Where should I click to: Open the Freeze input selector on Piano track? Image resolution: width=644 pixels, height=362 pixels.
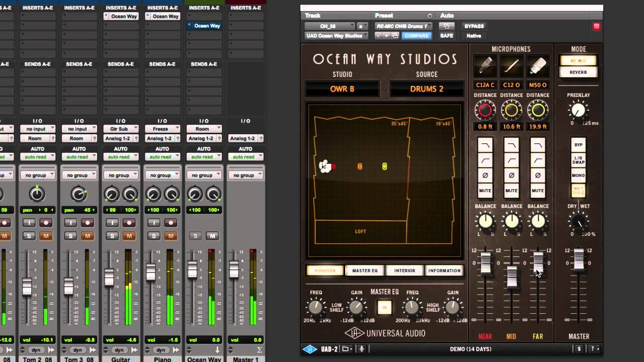coord(163,129)
